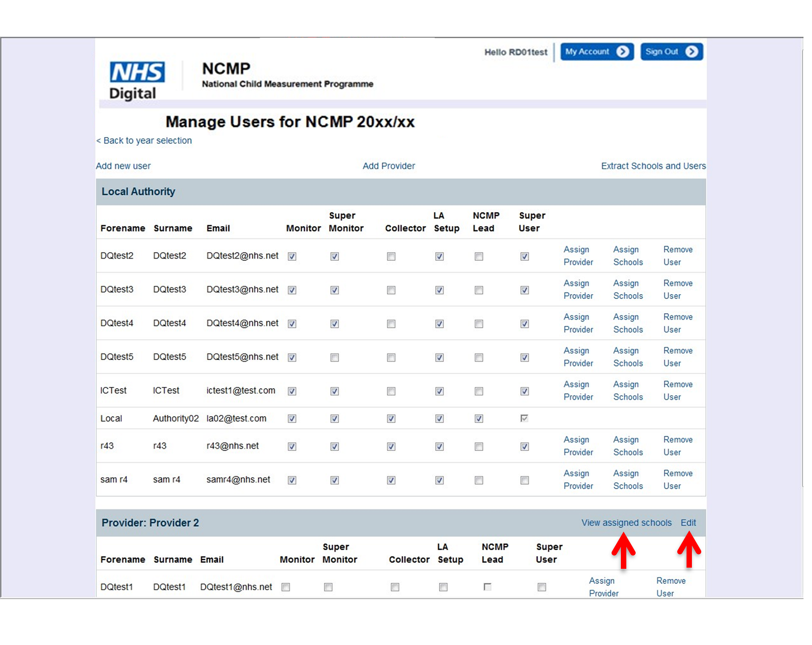Enable Collector for DQtest1 in Provider 2
This screenshot has height=645, width=812.
395,587
